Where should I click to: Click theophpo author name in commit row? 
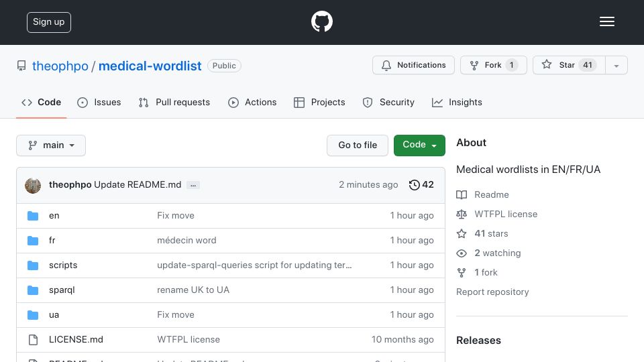pos(70,185)
